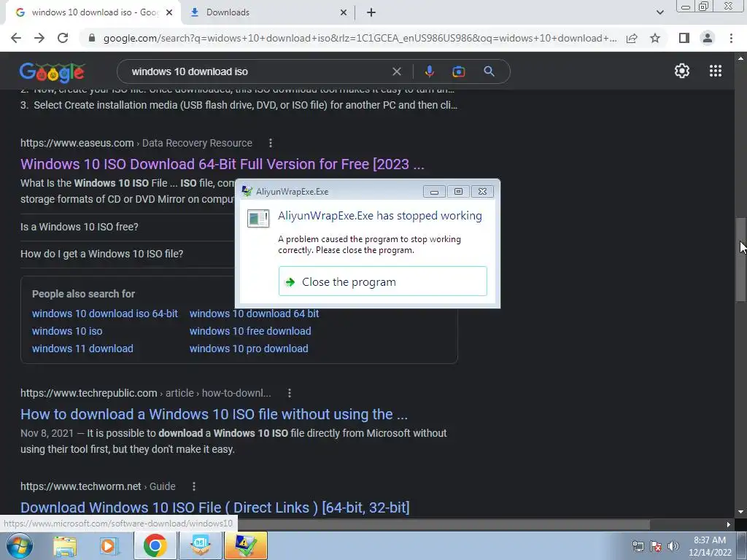Bookmark this page with the star icon

point(655,38)
